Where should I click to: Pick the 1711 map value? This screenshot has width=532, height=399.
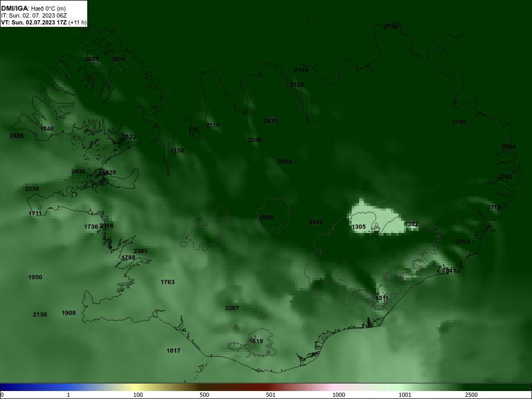click(35, 213)
